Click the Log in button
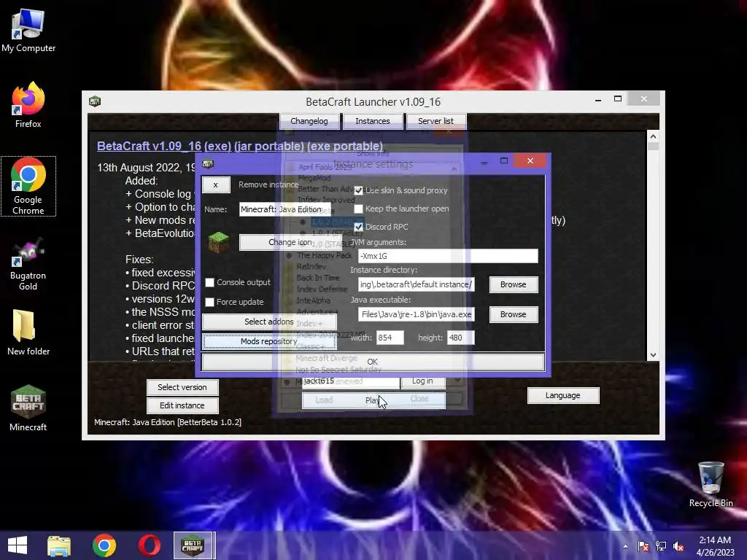 click(422, 381)
